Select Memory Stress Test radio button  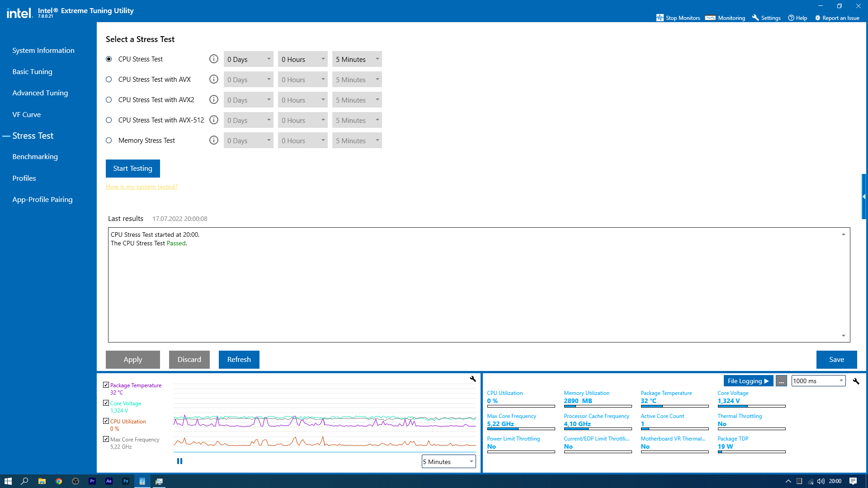pyautogui.click(x=109, y=141)
